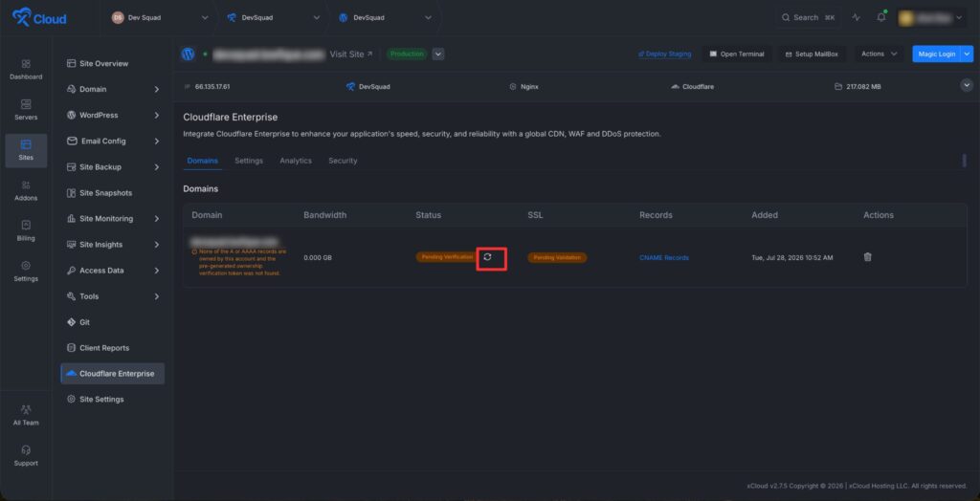This screenshot has width=980, height=501.
Task: Switch to the Domains tab
Action: (x=203, y=162)
